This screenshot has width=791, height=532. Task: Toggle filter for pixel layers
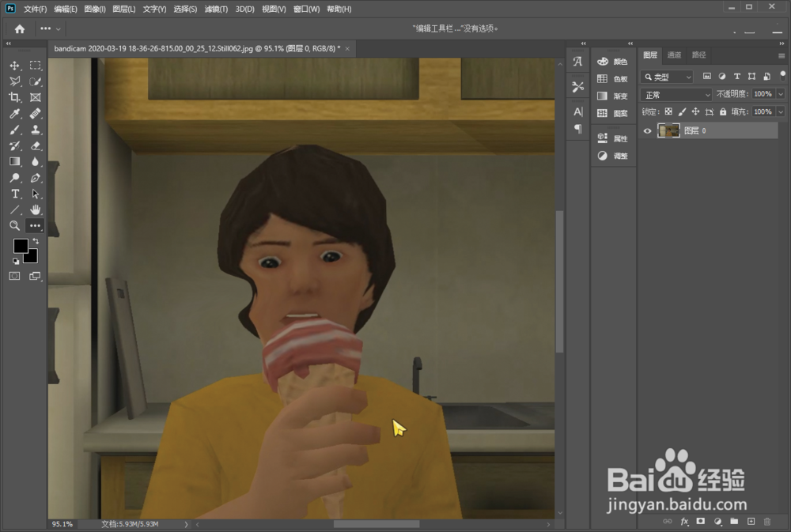[x=706, y=76]
